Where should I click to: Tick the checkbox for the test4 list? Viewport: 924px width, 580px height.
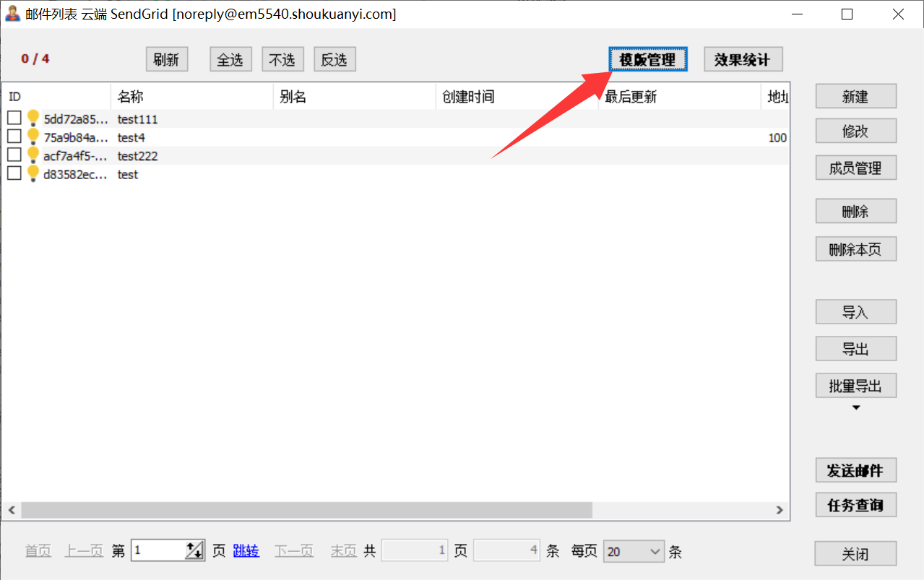click(x=14, y=137)
